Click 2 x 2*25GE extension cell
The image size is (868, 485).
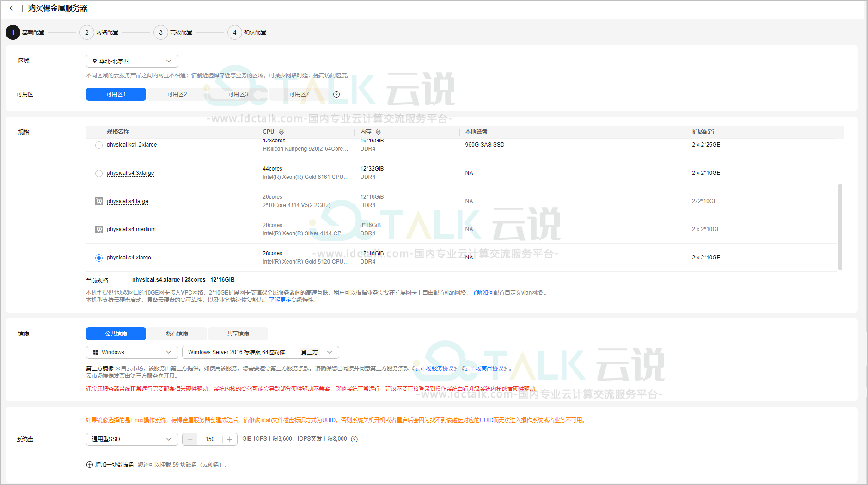pyautogui.click(x=706, y=145)
